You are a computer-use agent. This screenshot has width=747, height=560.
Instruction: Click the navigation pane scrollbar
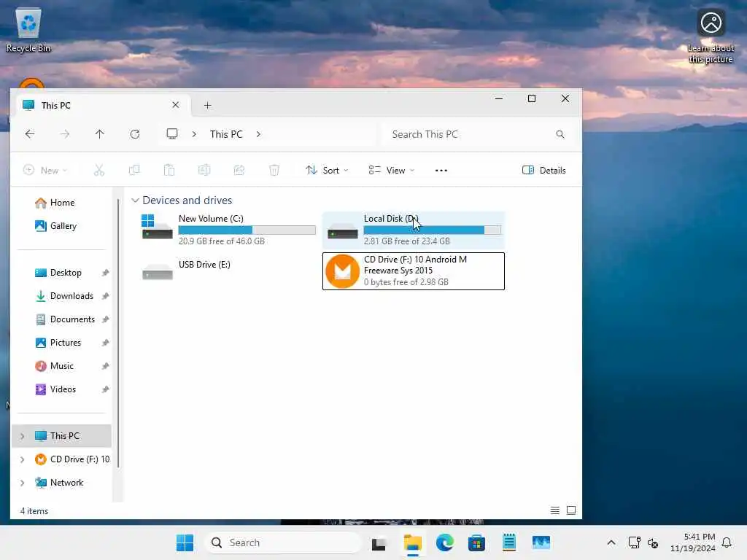coord(117,333)
